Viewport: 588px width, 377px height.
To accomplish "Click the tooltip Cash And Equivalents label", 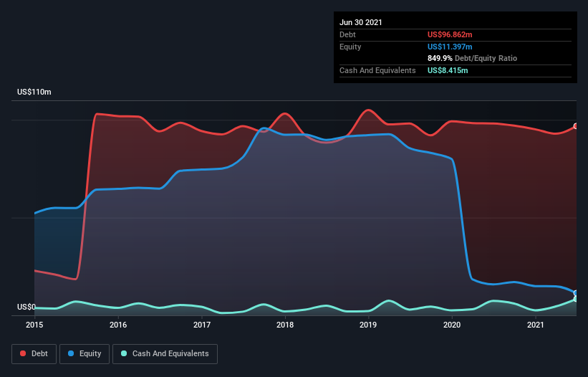I will [x=377, y=70].
